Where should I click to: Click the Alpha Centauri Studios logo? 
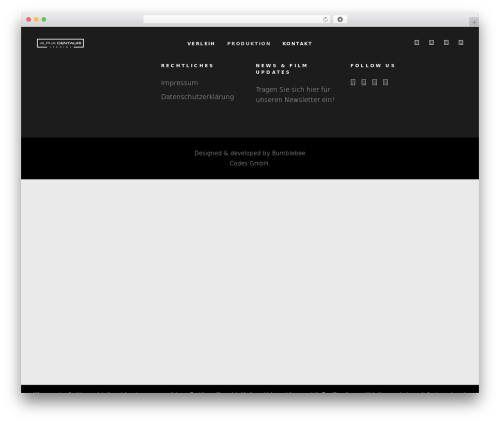pos(60,43)
